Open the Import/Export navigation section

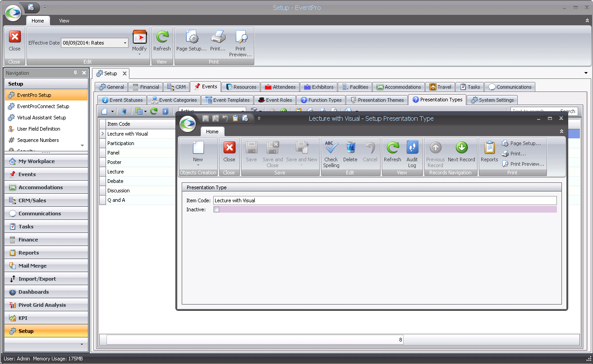click(46, 279)
